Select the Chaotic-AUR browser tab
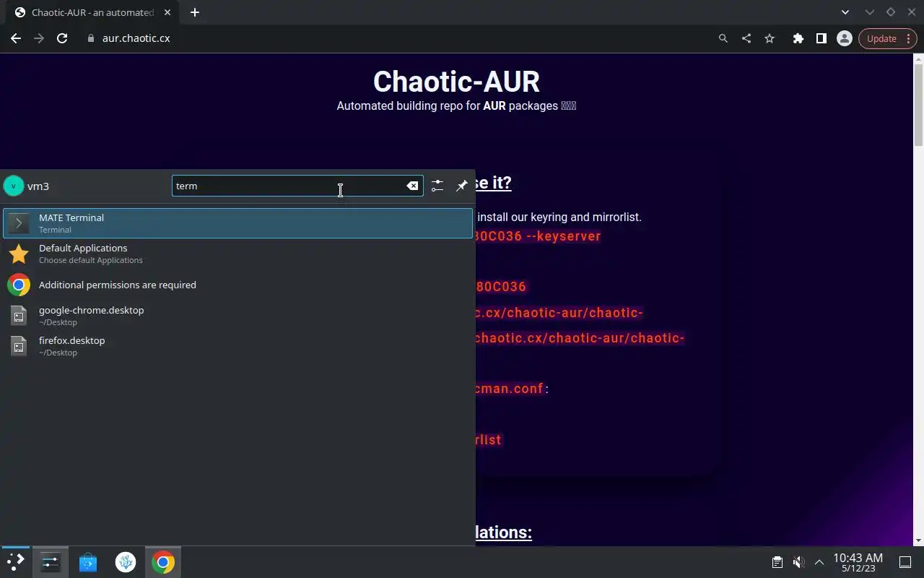Screen dimensions: 924x578 92,12
